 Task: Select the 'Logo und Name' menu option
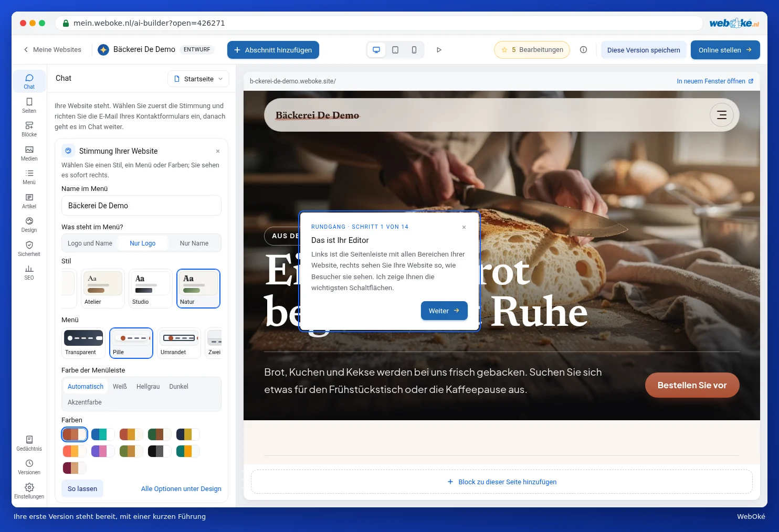[x=90, y=243]
